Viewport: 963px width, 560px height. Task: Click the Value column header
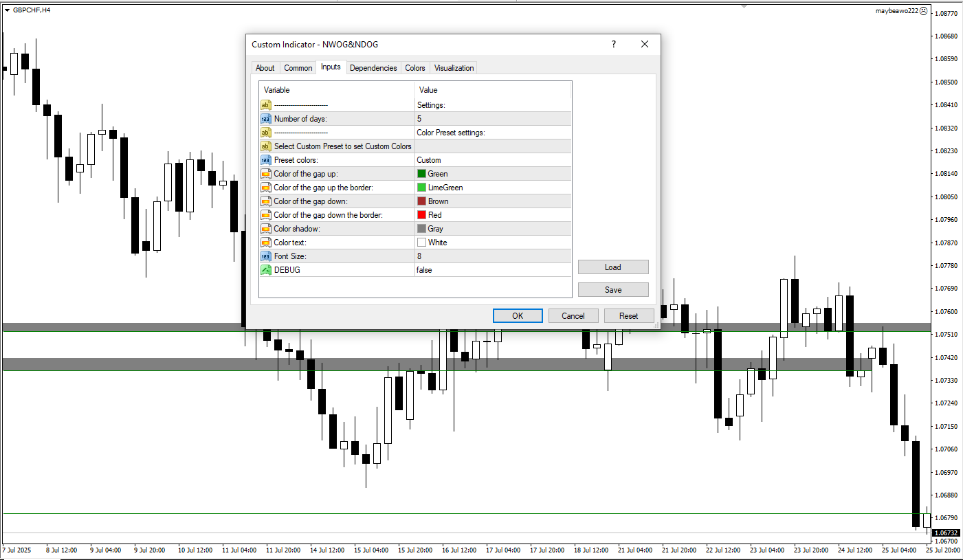pos(493,90)
